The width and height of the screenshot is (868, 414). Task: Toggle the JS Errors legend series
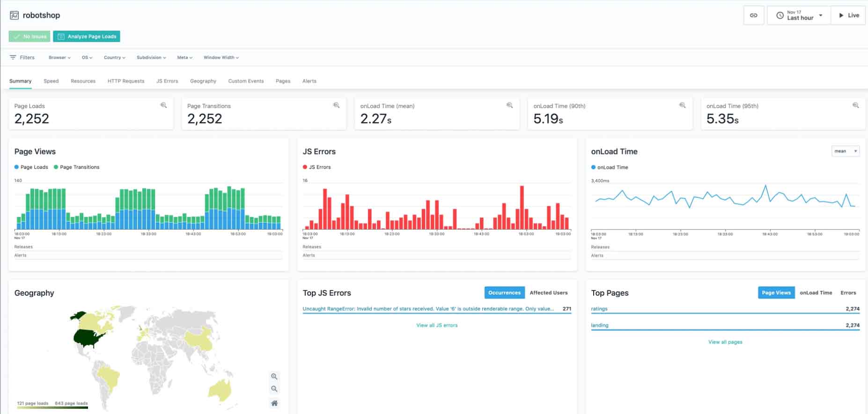click(x=316, y=167)
